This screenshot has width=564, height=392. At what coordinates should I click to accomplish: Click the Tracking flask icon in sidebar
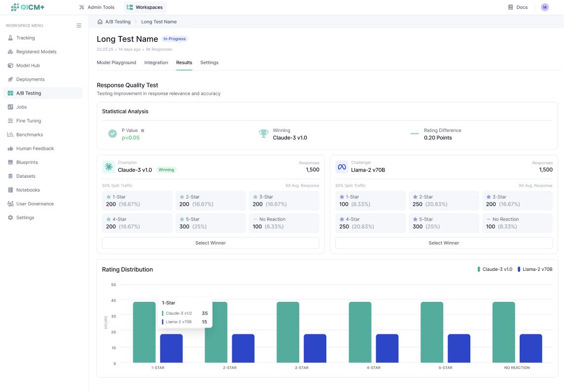10,38
